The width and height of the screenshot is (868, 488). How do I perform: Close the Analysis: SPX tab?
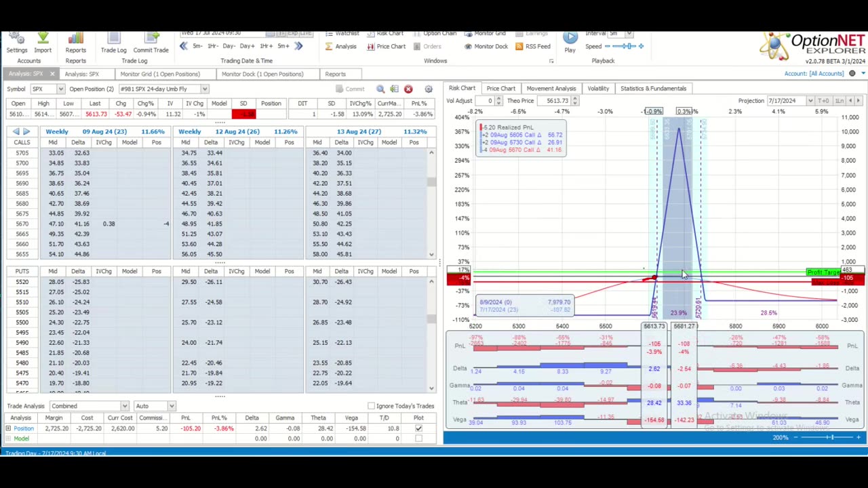52,74
